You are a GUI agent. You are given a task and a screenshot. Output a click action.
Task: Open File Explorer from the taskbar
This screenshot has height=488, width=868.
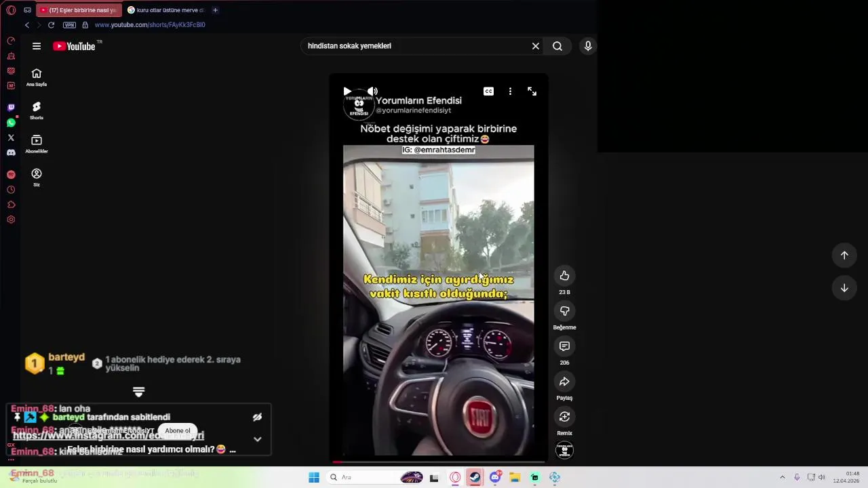(515, 477)
